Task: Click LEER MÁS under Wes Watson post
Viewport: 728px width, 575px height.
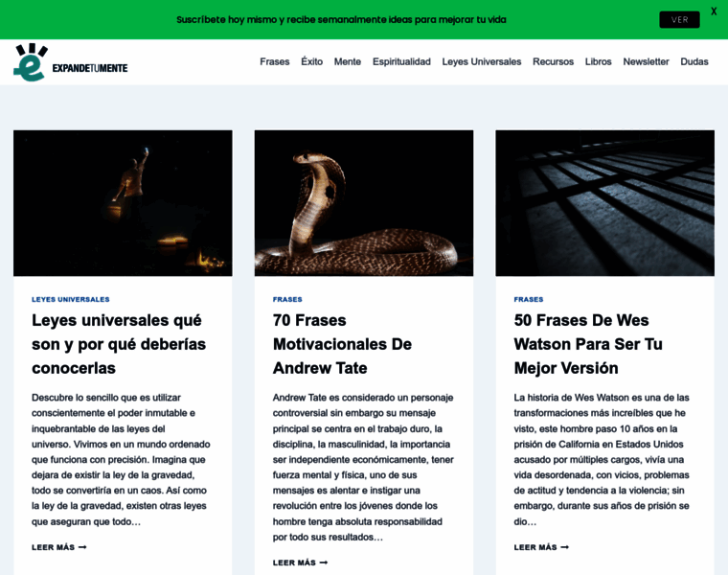Action: point(541,547)
